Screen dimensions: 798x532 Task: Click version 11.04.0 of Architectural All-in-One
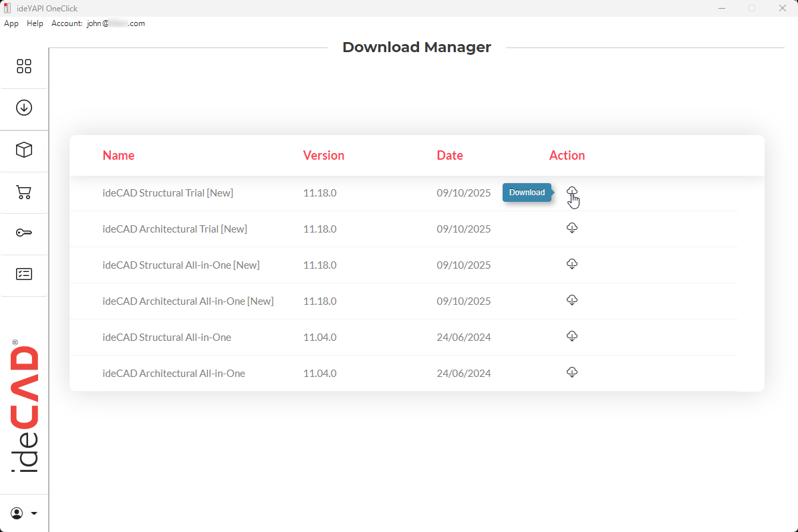(319, 374)
